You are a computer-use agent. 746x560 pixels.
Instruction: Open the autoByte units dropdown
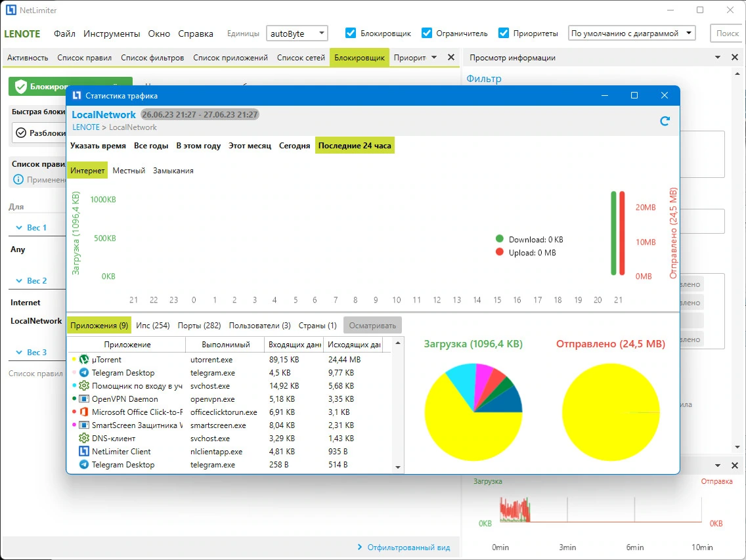(x=297, y=33)
